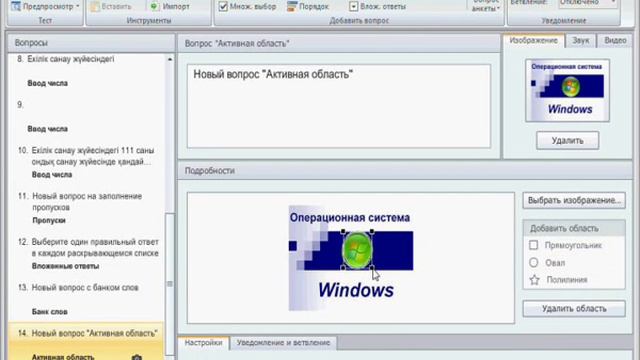Add a Множ. выбор question
Image resolution: width=640 pixels, height=360 pixels.
click(x=247, y=7)
